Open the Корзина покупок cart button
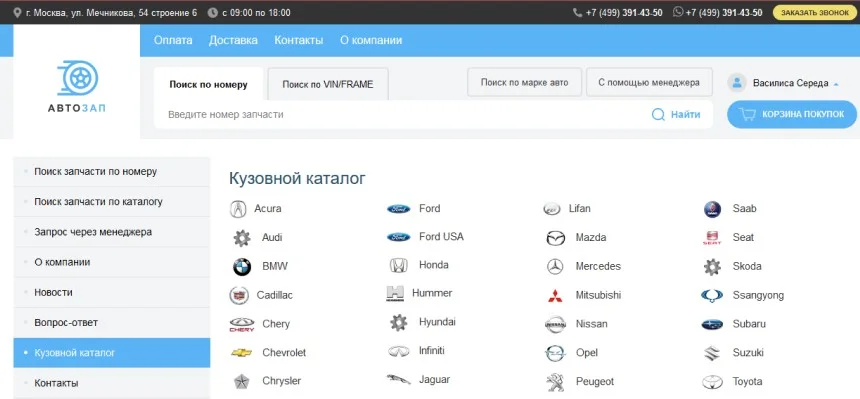Screen dimensions: 860x399 (x=792, y=115)
